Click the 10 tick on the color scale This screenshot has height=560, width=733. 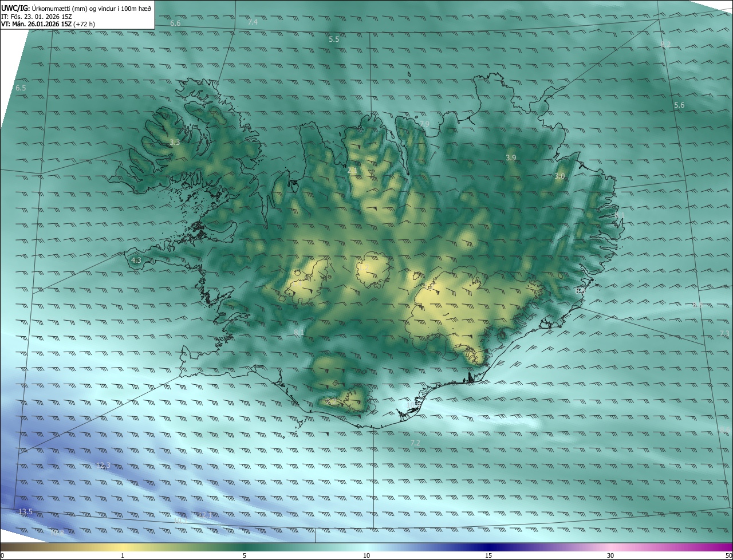(366, 556)
